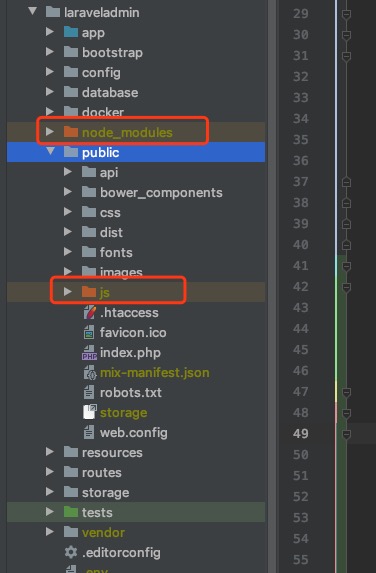This screenshot has height=573, width=376.
Task: Select the robots.txt file
Action: pyautogui.click(x=130, y=392)
